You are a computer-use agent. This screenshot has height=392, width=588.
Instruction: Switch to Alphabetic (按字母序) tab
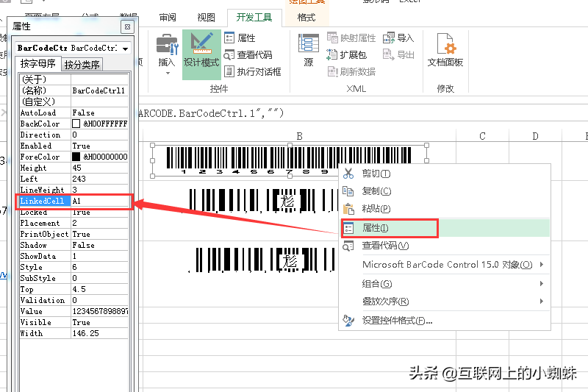pos(37,64)
